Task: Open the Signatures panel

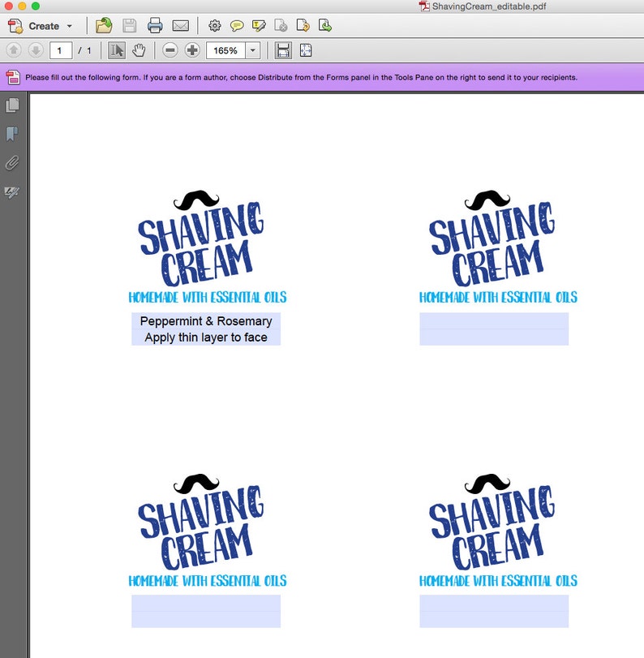Action: point(11,192)
